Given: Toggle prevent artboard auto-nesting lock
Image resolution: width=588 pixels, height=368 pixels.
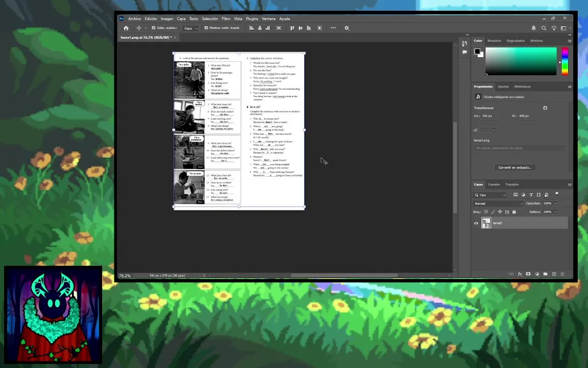Looking at the screenshot, I should pyautogui.click(x=507, y=212).
